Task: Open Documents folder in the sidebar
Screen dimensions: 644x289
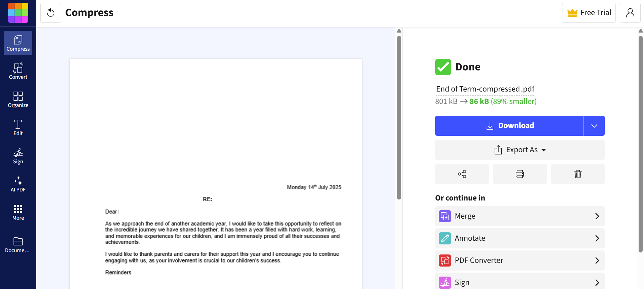Action: coord(18,245)
